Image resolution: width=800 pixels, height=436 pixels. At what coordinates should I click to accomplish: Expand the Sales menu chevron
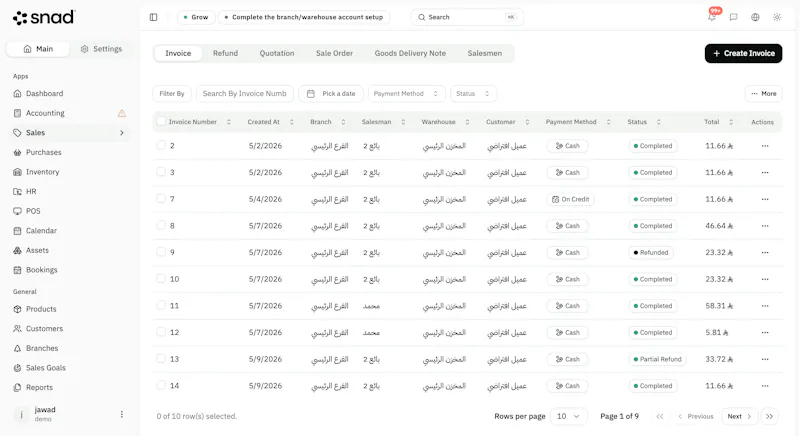[x=121, y=133]
